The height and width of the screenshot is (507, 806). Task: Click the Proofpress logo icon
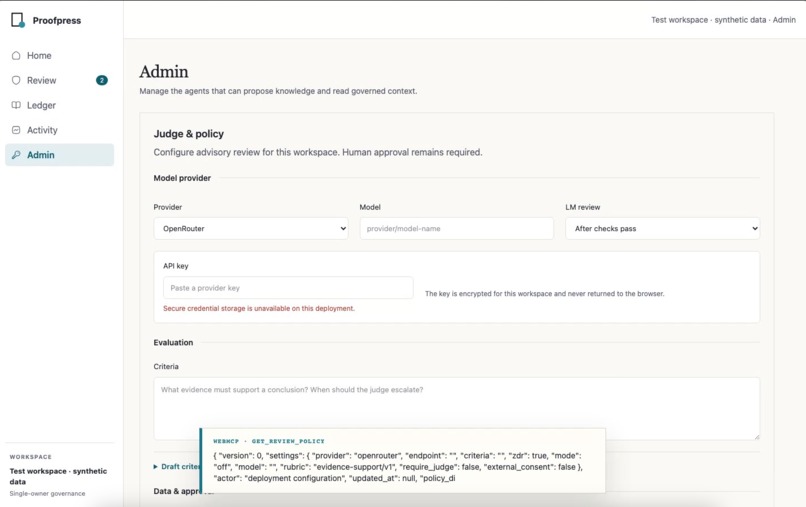coord(17,20)
